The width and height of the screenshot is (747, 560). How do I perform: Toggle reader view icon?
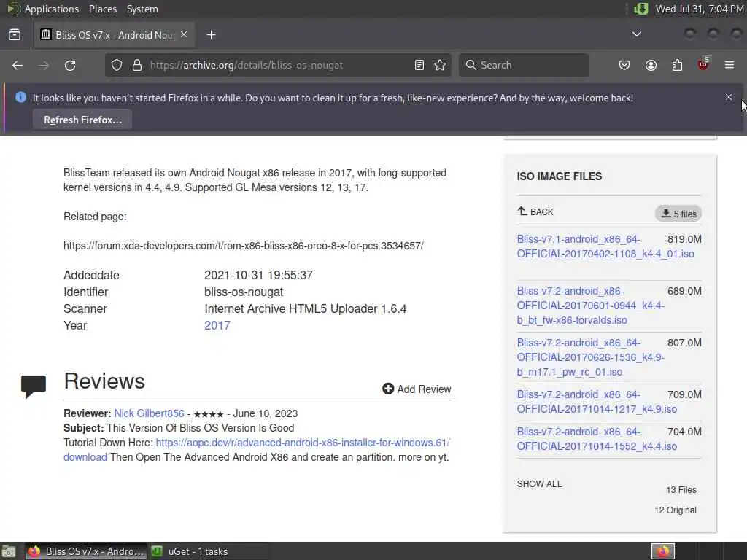(419, 65)
